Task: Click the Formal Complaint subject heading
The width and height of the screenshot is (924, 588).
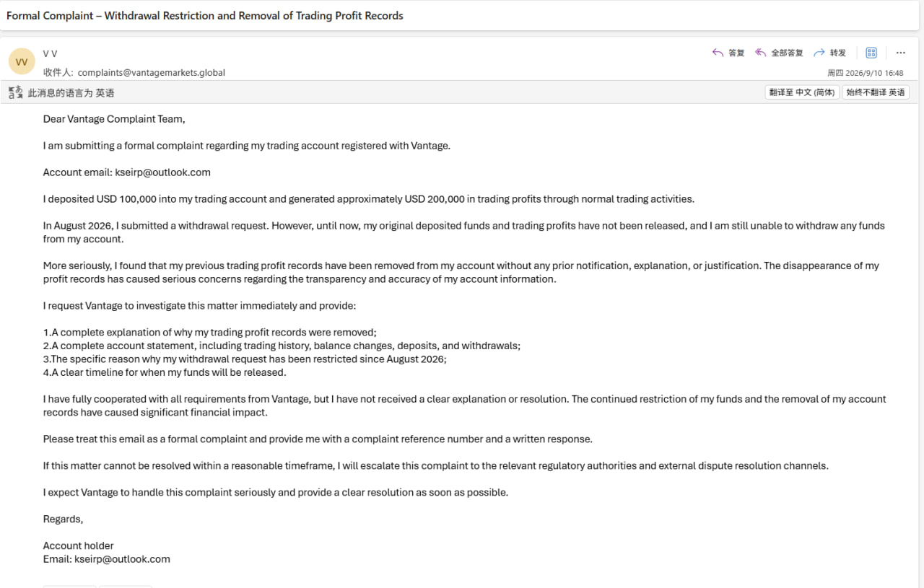Action: click(x=205, y=15)
